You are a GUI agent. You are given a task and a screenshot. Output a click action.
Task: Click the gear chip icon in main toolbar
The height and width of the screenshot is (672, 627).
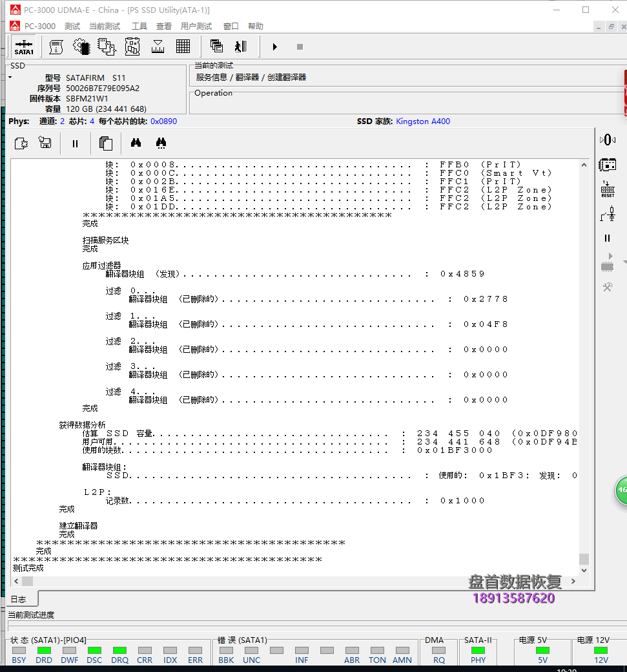click(x=81, y=47)
